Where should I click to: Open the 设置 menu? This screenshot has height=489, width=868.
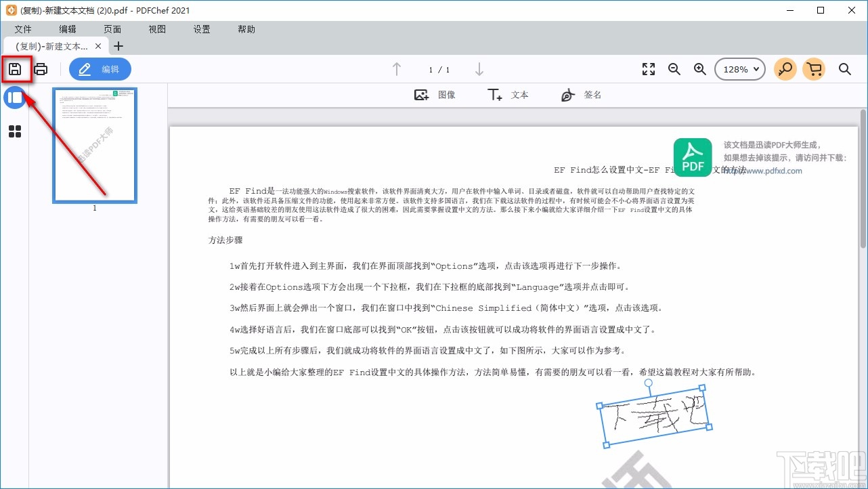(x=201, y=28)
